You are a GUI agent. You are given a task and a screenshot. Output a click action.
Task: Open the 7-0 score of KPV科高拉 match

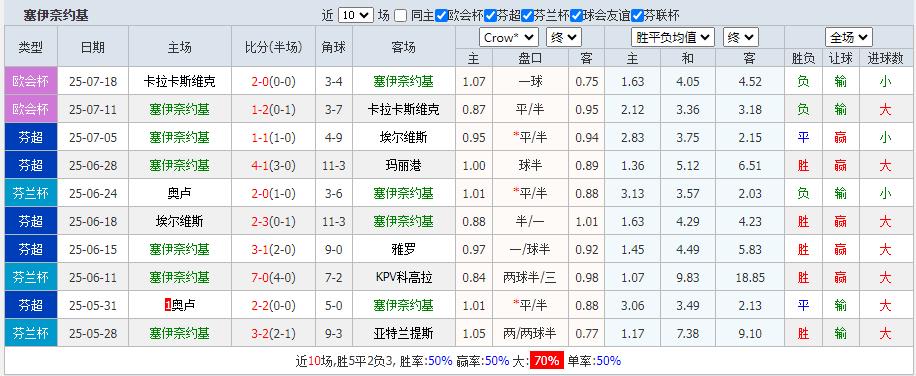pos(259,277)
